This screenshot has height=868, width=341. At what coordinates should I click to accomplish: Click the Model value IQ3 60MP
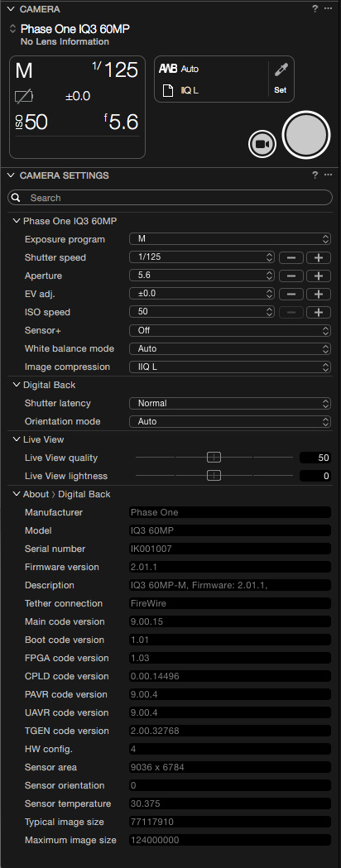click(230, 531)
